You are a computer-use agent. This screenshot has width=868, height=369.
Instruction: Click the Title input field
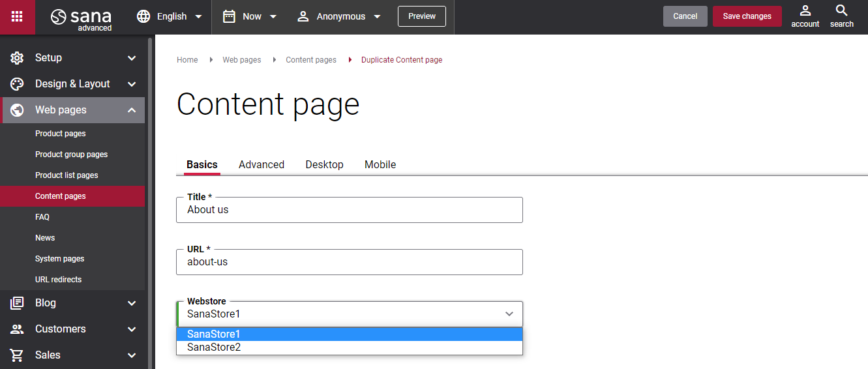[x=350, y=210]
